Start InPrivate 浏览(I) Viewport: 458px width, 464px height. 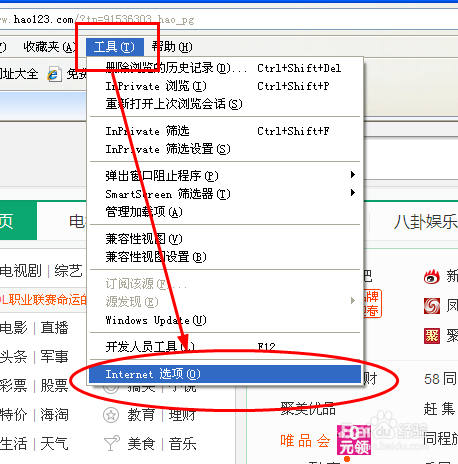pyautogui.click(x=225, y=86)
